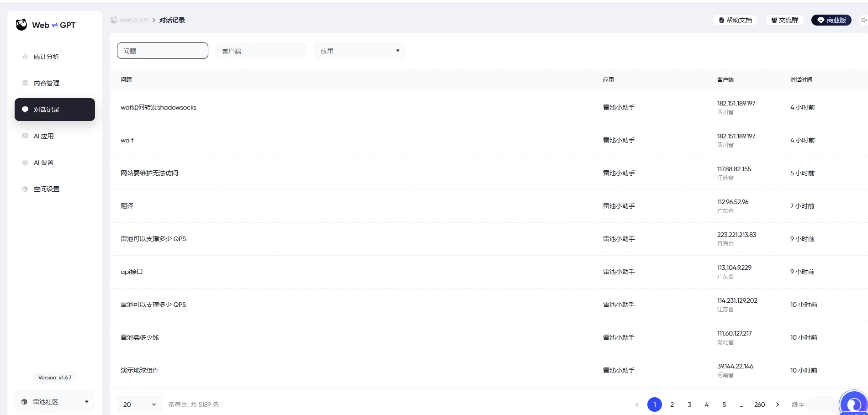Open the 20 per page size dropdown
This screenshot has width=868, height=415.
[140, 404]
